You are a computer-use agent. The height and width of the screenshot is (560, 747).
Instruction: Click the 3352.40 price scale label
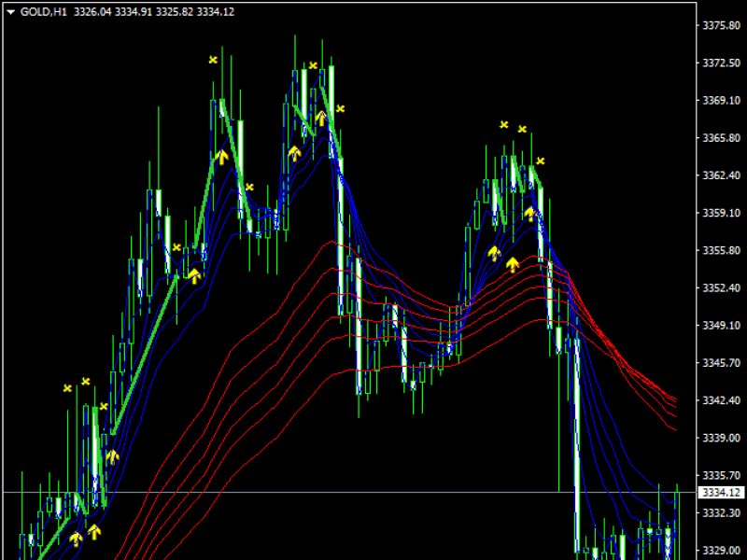click(720, 288)
